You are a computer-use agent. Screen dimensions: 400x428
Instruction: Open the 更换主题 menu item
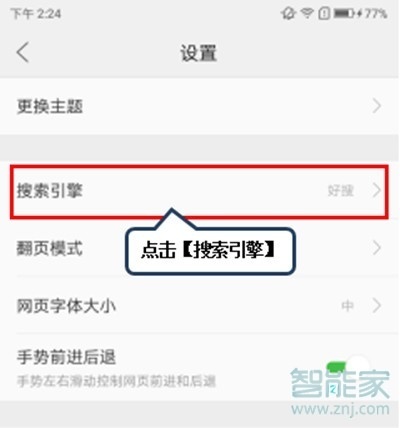(199, 106)
